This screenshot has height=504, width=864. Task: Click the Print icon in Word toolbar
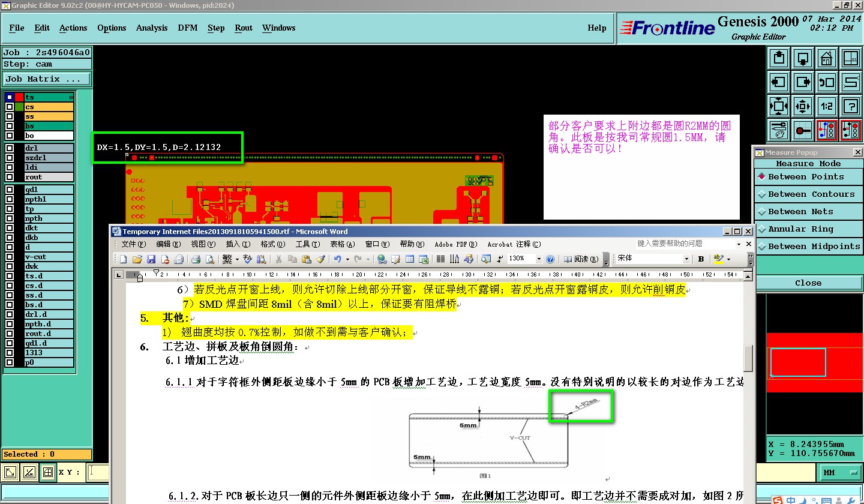pos(196,259)
